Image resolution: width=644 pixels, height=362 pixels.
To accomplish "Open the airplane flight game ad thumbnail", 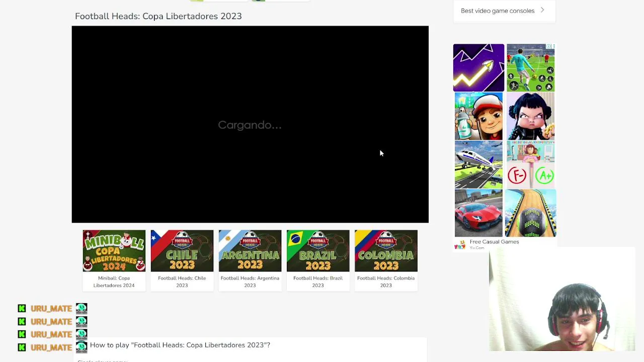I will 478,164.
